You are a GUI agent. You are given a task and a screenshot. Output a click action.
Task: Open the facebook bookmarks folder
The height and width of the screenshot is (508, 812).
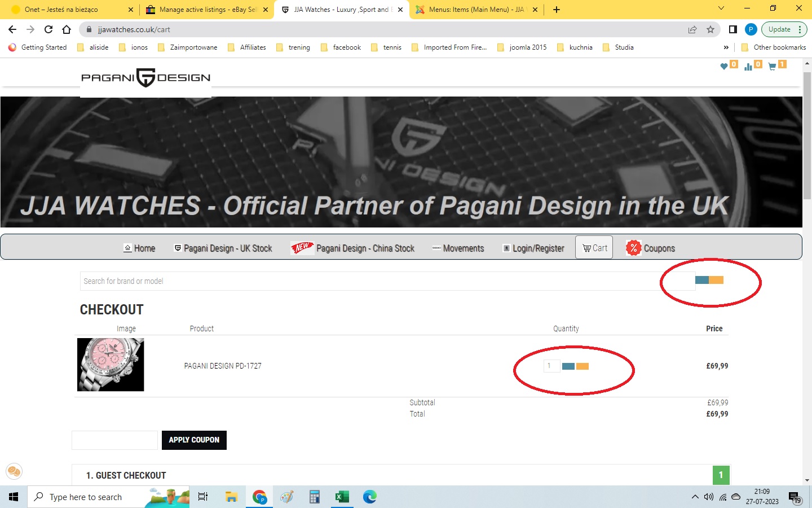[341, 47]
